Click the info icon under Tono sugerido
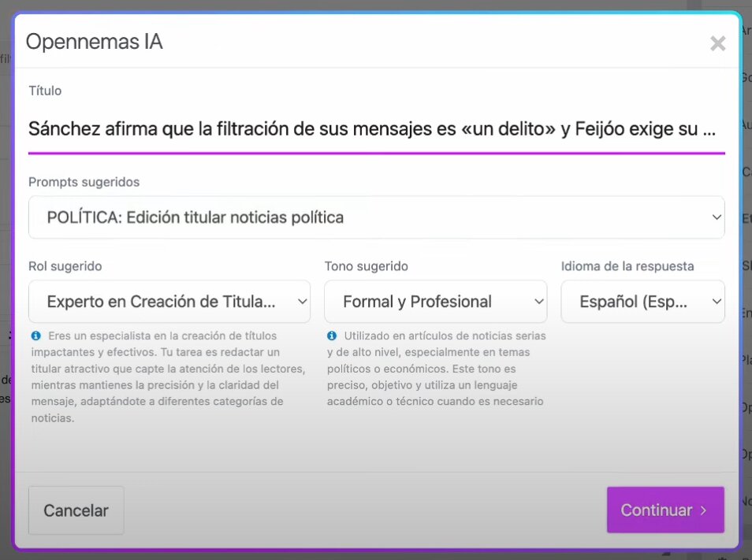Image resolution: width=752 pixels, height=560 pixels. pos(332,336)
